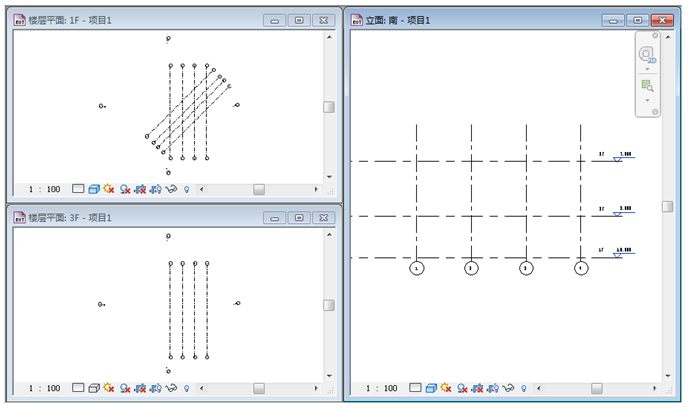Expand the steering wheel dropdown arrow

click(647, 69)
